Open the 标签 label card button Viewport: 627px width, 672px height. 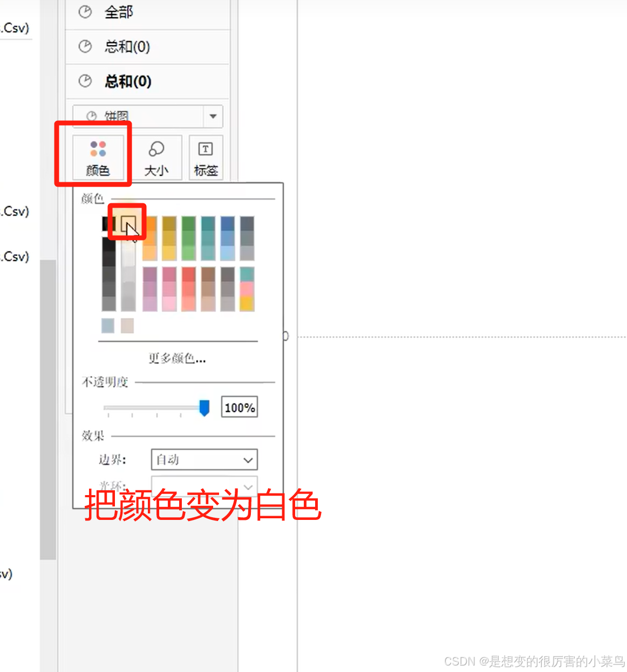pyautogui.click(x=206, y=157)
